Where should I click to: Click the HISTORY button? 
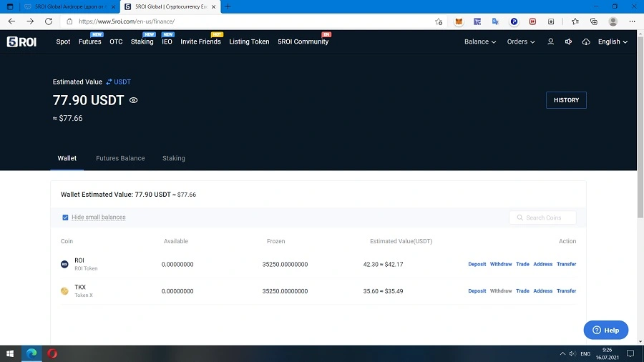click(566, 100)
